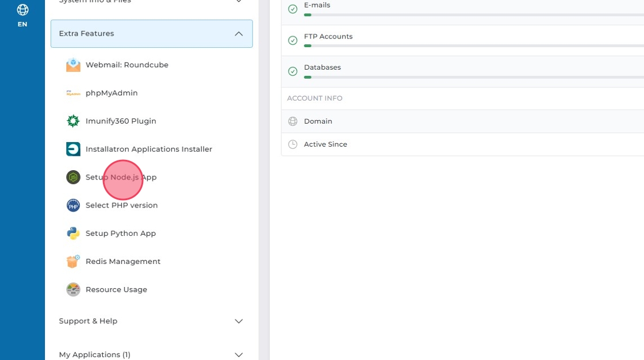Screen dimensions: 644x360
Task: Click the Installatron Applications Installer icon
Action: 73,150
